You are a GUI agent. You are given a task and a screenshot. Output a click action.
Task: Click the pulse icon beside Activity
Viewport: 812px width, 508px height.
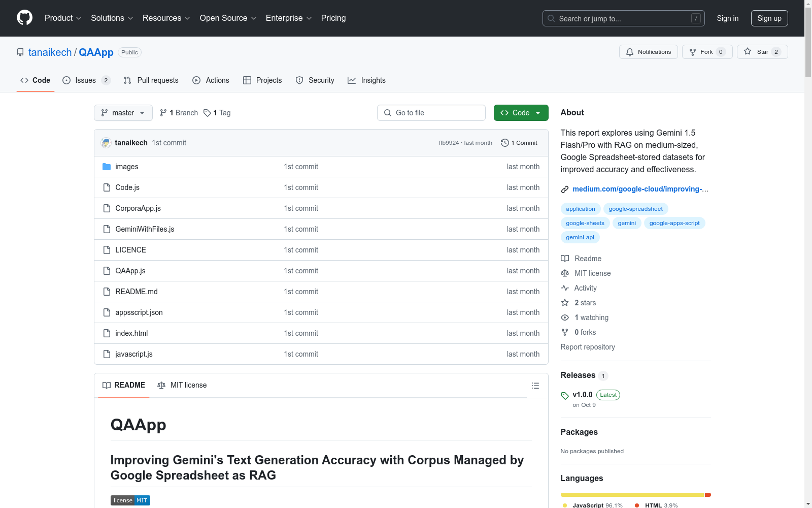point(565,288)
